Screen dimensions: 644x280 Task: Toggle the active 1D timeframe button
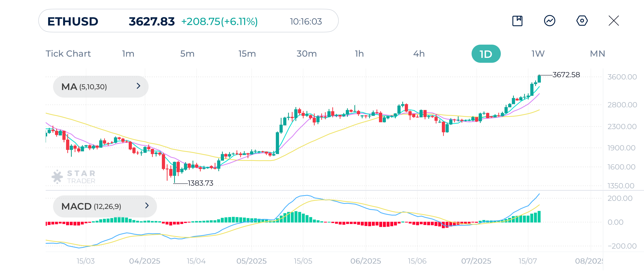point(486,53)
